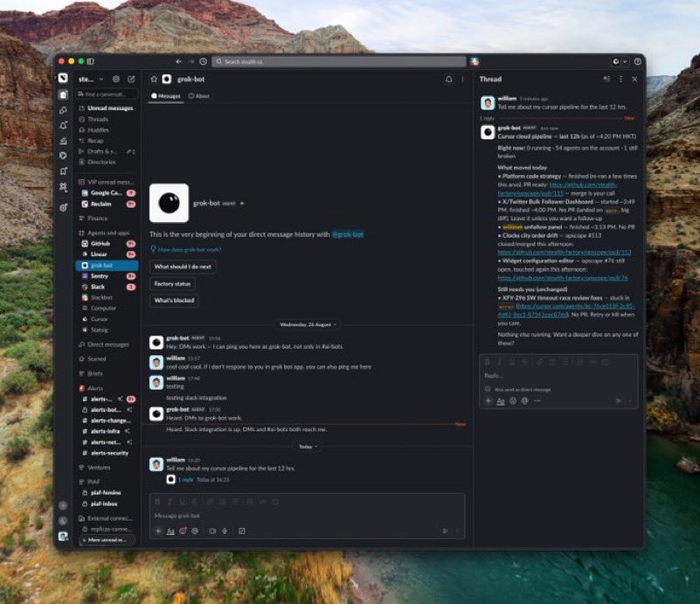Image resolution: width=700 pixels, height=604 pixels.
Task: Open Directories in the sidebar
Action: tap(107, 162)
